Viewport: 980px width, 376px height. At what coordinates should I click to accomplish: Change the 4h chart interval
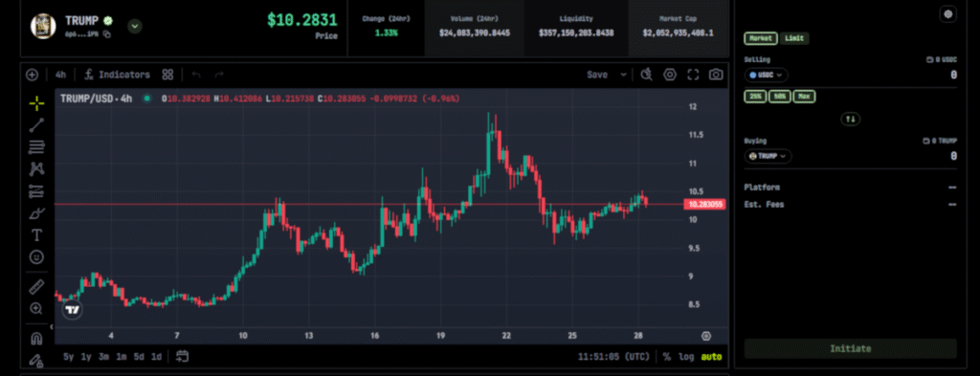[60, 75]
